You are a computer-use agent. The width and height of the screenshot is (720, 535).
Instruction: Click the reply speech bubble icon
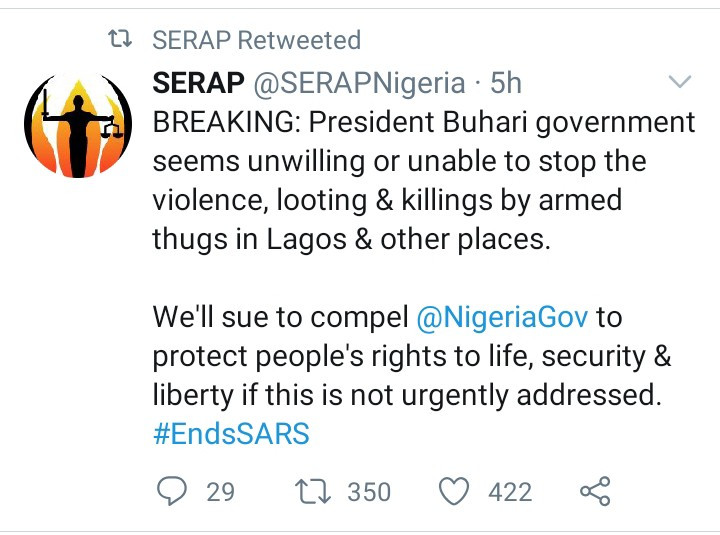coord(172,491)
